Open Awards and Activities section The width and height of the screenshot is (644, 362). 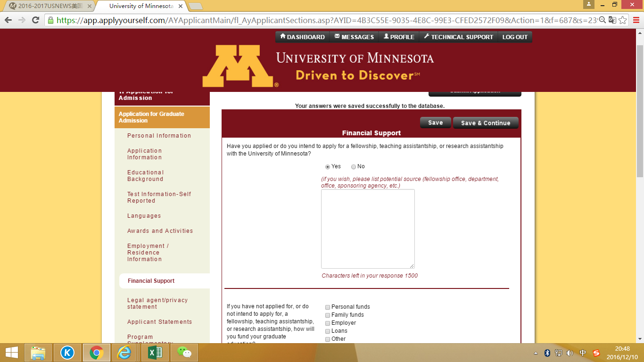[160, 231]
